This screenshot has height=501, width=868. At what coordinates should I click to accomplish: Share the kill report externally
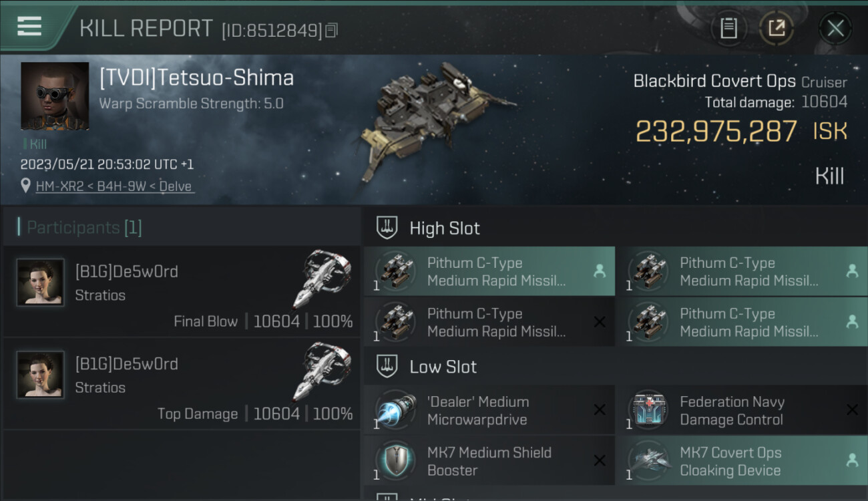point(777,29)
